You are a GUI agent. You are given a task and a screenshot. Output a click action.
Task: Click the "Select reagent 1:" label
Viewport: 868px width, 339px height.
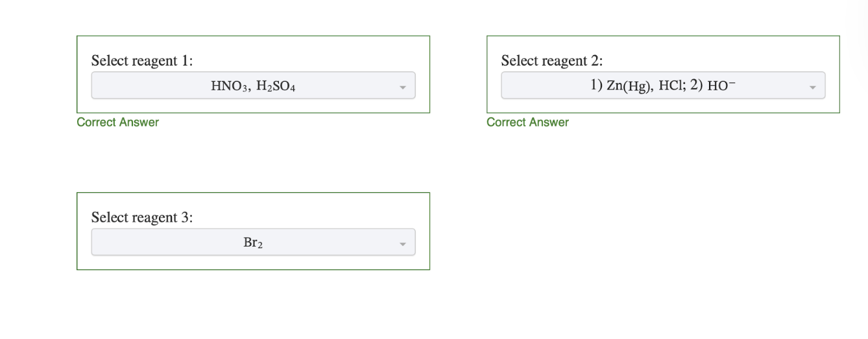142,61
